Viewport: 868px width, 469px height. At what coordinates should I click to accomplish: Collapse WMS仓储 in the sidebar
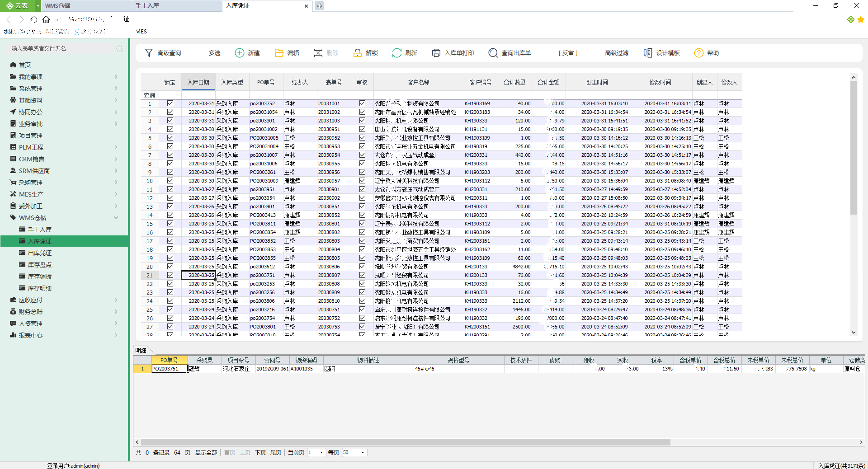pos(116,218)
